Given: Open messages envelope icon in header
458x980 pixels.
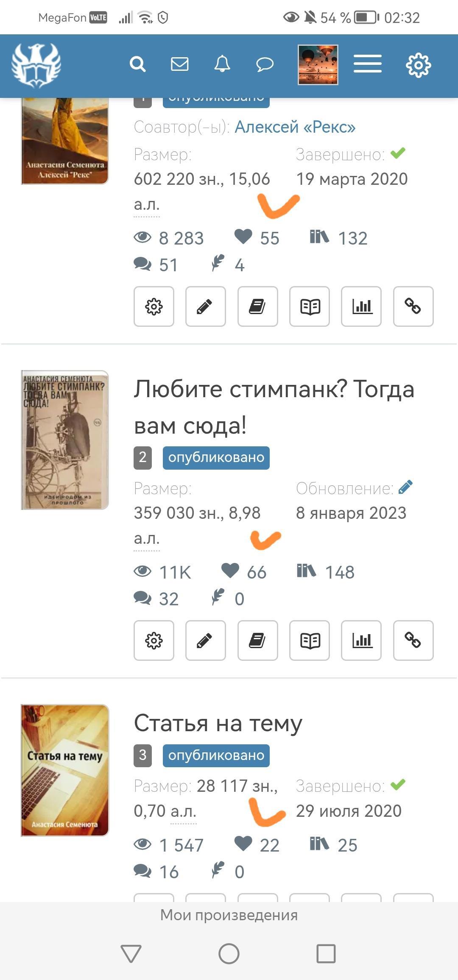Looking at the screenshot, I should pyautogui.click(x=180, y=64).
